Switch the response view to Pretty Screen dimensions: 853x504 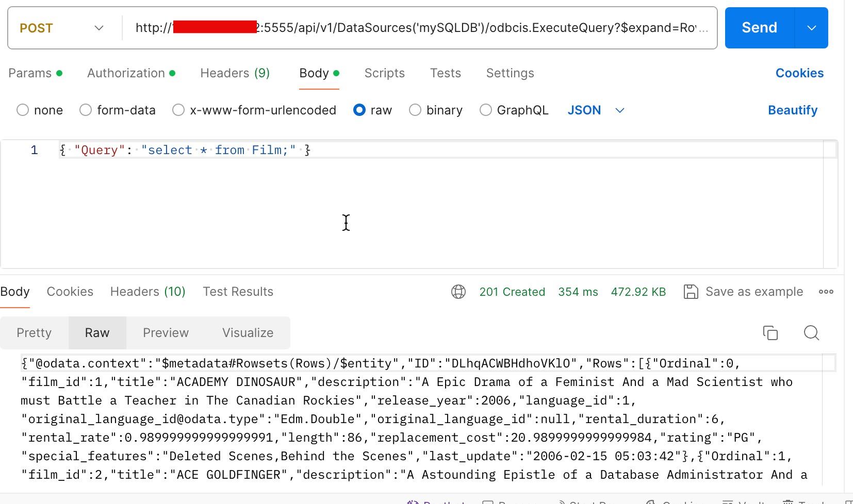pyautogui.click(x=34, y=333)
